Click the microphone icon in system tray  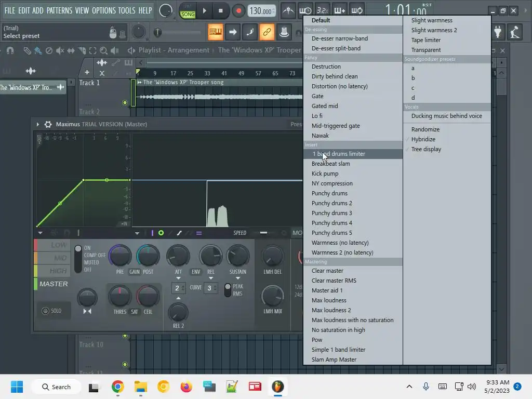426,386
